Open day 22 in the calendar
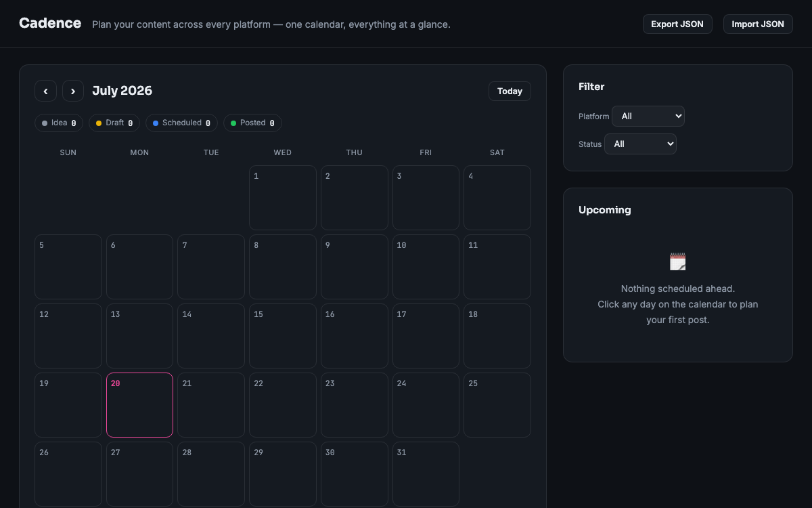 click(283, 405)
